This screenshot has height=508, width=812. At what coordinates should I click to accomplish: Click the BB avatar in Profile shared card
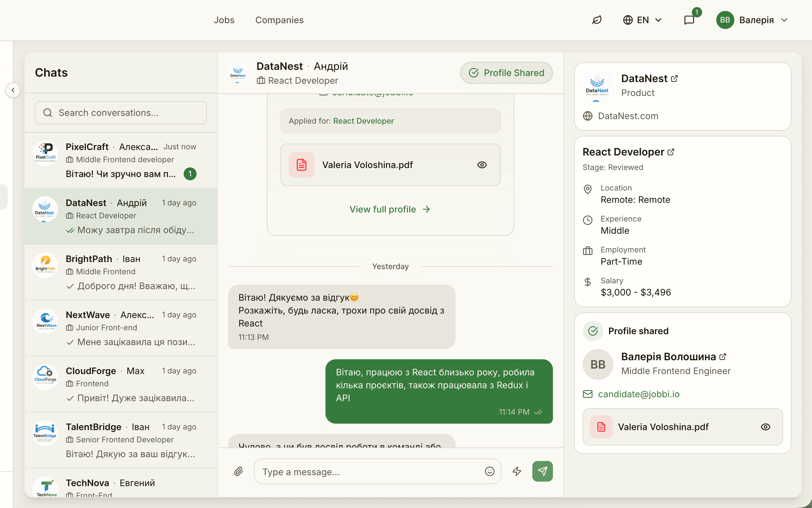click(598, 364)
